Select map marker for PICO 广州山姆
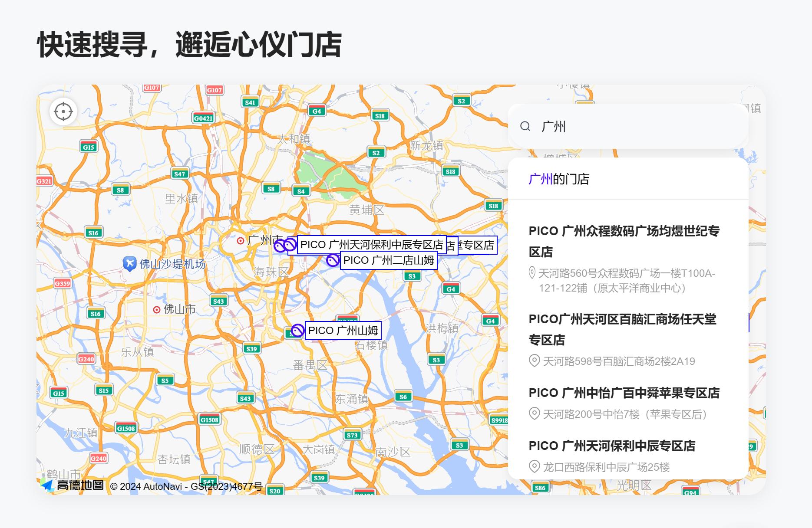 (297, 331)
